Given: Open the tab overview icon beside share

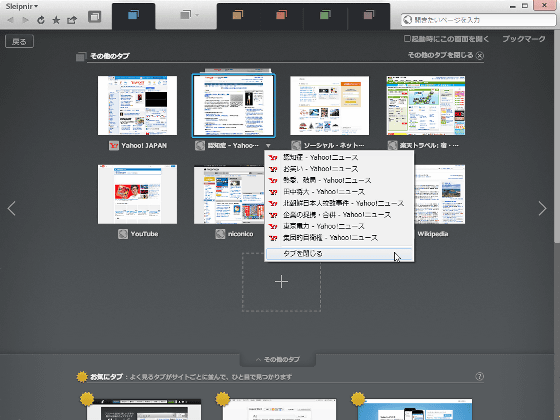Looking at the screenshot, I should coord(95,17).
